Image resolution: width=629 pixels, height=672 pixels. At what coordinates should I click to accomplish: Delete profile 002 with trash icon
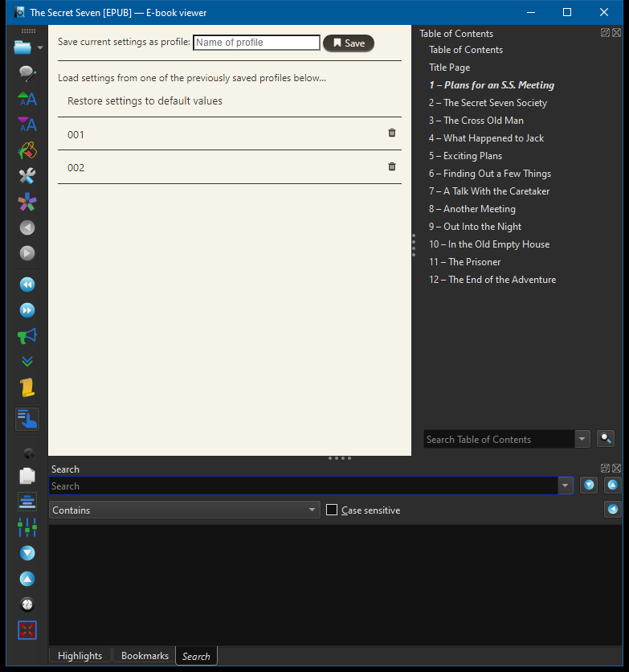(x=392, y=166)
